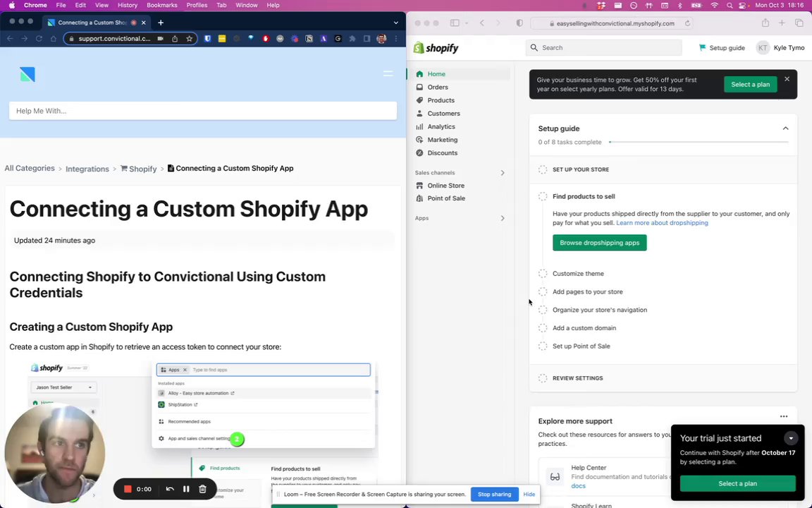Mark 'Customize theme' task circle complete
This screenshot has height=508, width=812.
(x=543, y=273)
